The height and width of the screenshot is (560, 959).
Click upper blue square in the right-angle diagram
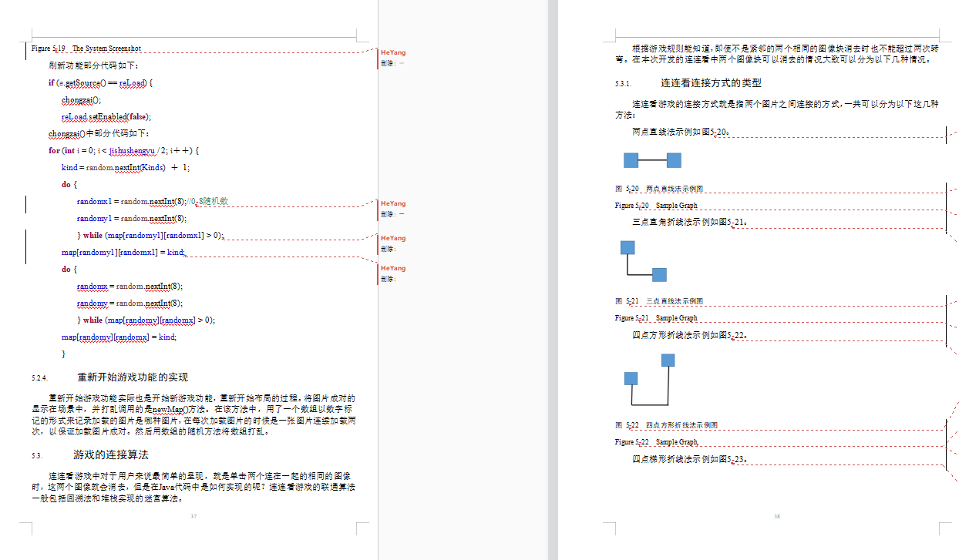[x=628, y=247]
